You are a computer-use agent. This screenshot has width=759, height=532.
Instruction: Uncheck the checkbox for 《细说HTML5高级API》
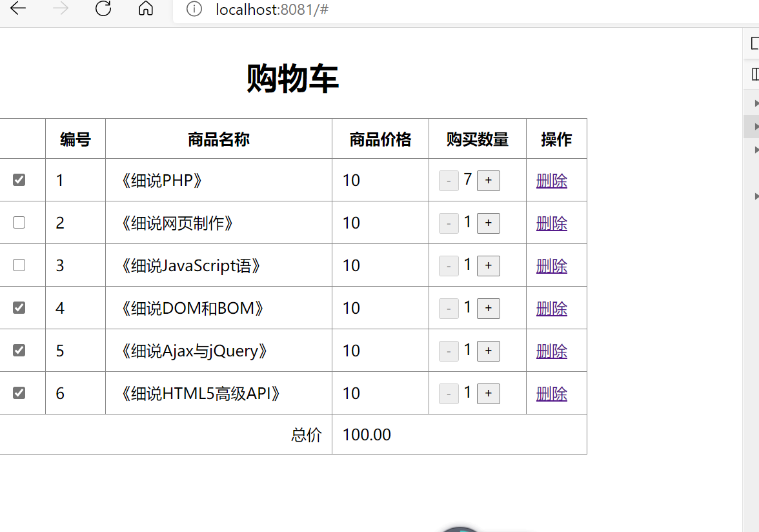(19, 393)
